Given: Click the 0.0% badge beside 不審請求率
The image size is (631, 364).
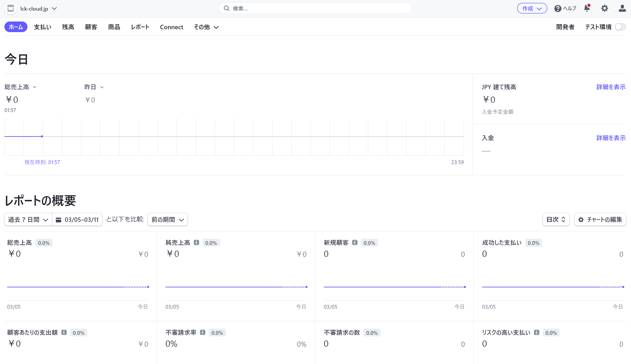Looking at the screenshot, I should pyautogui.click(x=217, y=333).
